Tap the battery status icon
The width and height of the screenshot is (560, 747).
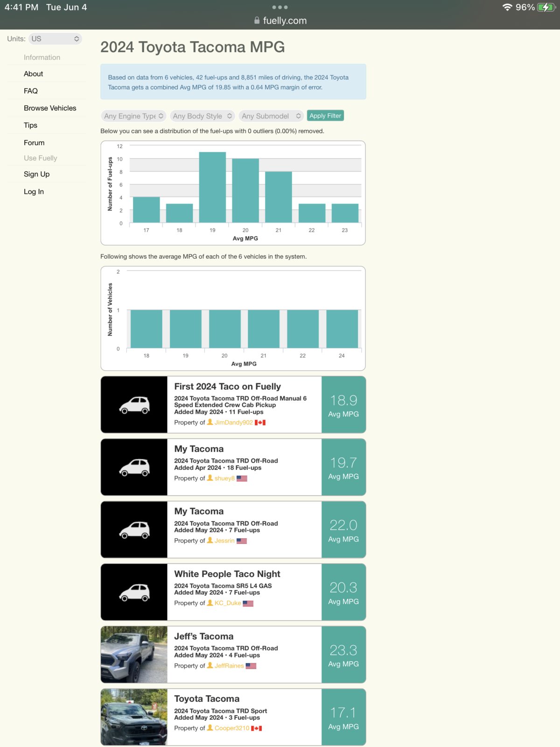pyautogui.click(x=546, y=7)
